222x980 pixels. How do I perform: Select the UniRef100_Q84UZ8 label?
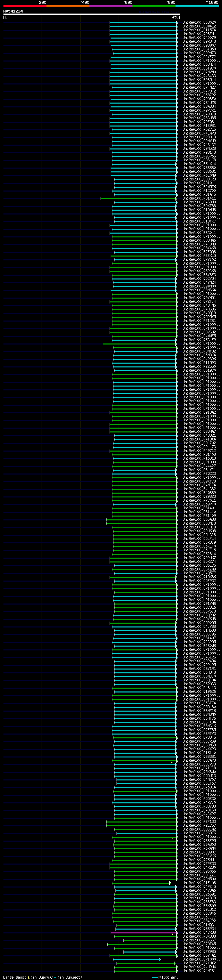(x=199, y=103)
